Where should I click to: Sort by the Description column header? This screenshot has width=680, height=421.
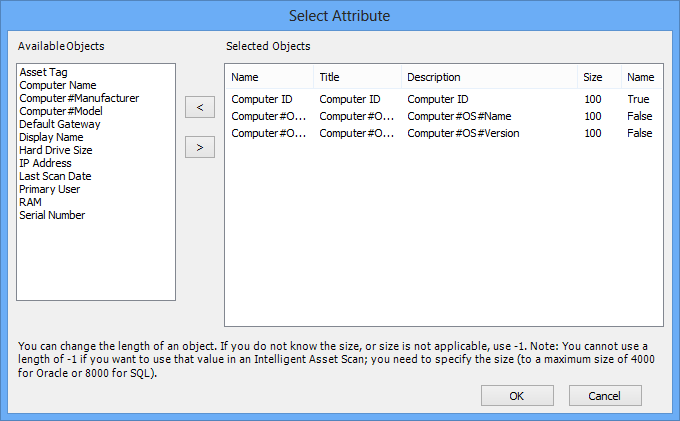click(489, 77)
